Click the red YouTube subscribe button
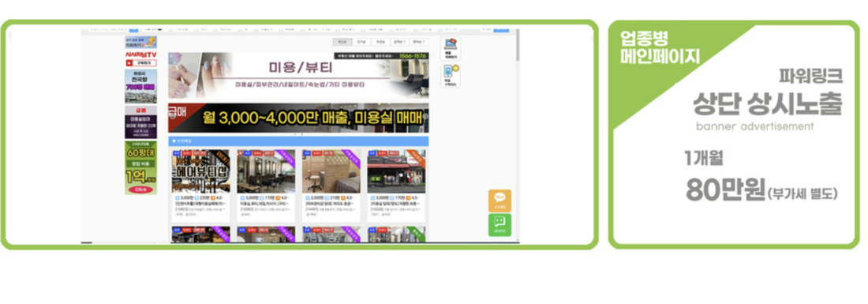 coord(140,63)
